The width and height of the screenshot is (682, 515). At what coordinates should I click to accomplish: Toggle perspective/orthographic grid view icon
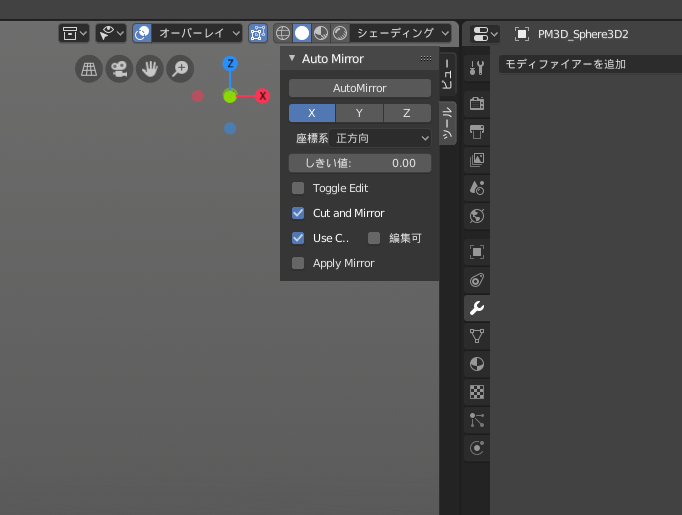[x=89, y=69]
